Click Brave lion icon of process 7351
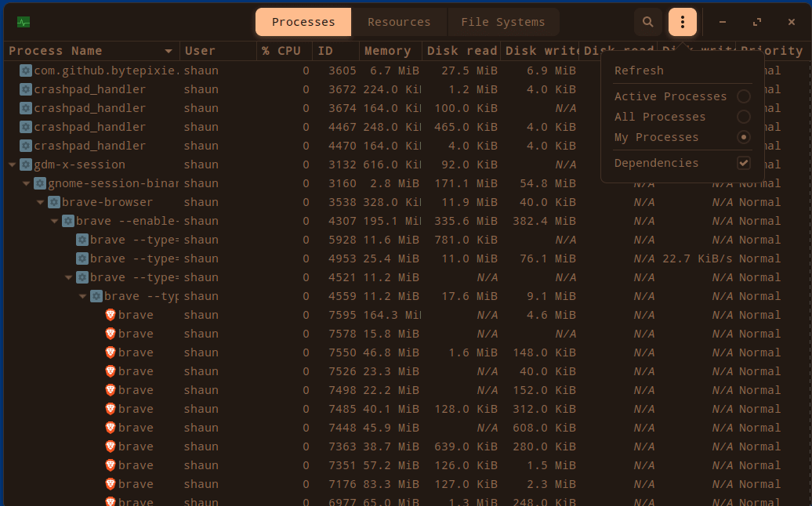 coord(111,465)
